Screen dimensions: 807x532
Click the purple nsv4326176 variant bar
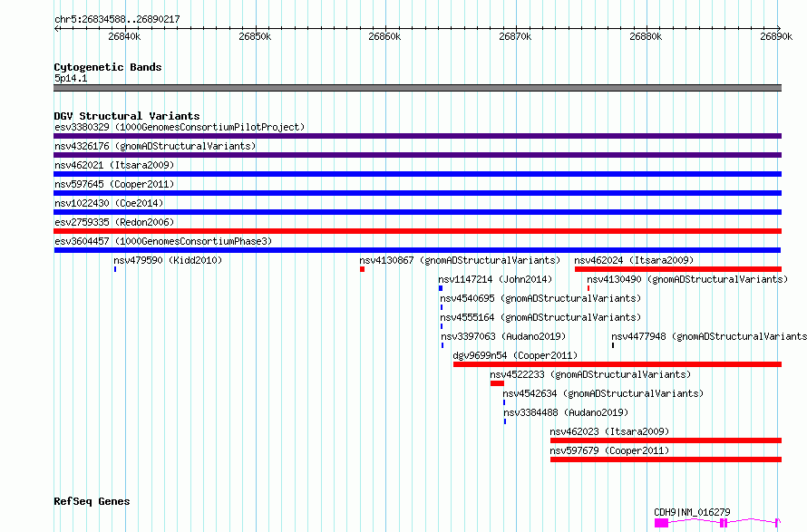[417, 155]
